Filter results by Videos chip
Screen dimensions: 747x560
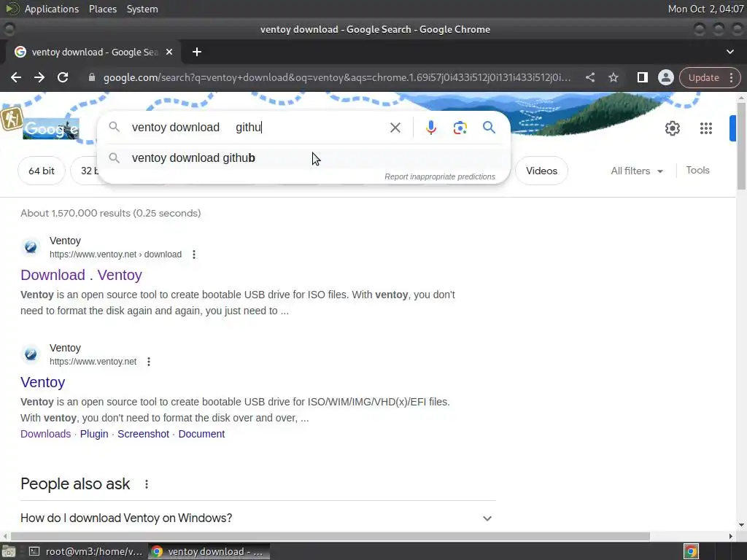pyautogui.click(x=541, y=171)
